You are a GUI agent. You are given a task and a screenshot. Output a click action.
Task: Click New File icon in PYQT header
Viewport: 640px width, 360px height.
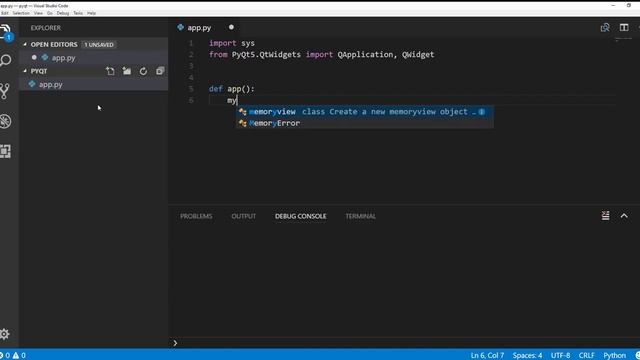click(110, 71)
